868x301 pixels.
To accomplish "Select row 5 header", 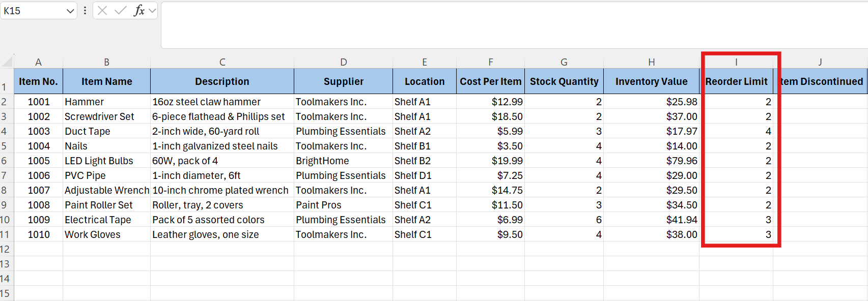I will pyautogui.click(x=5, y=146).
